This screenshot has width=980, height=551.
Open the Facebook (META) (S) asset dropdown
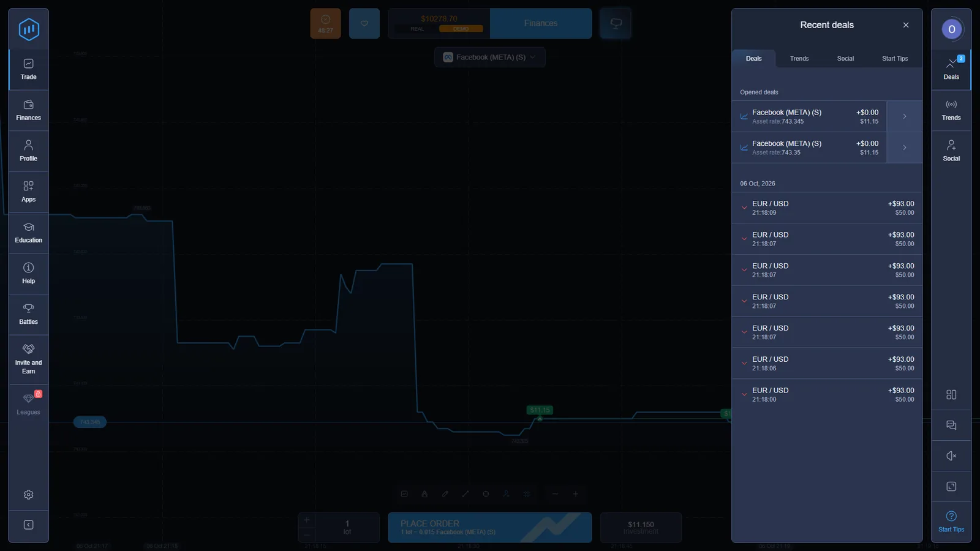pos(490,58)
